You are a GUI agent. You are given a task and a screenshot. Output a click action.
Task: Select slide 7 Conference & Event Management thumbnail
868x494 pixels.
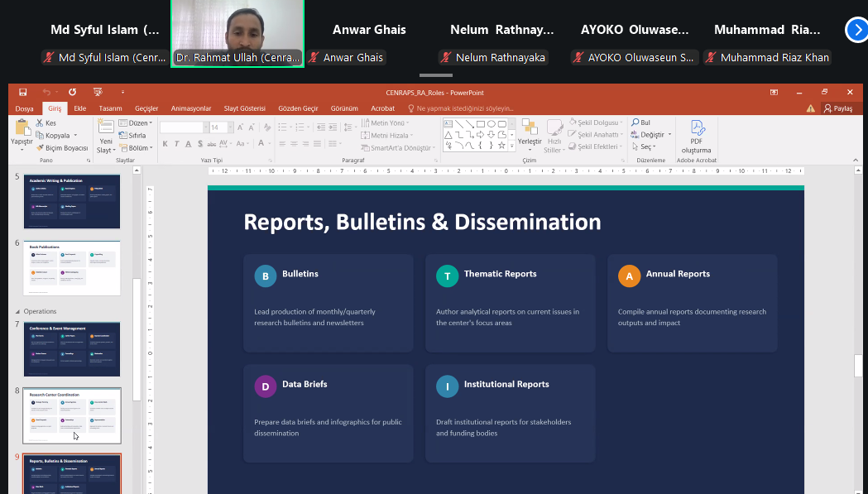pos(72,349)
